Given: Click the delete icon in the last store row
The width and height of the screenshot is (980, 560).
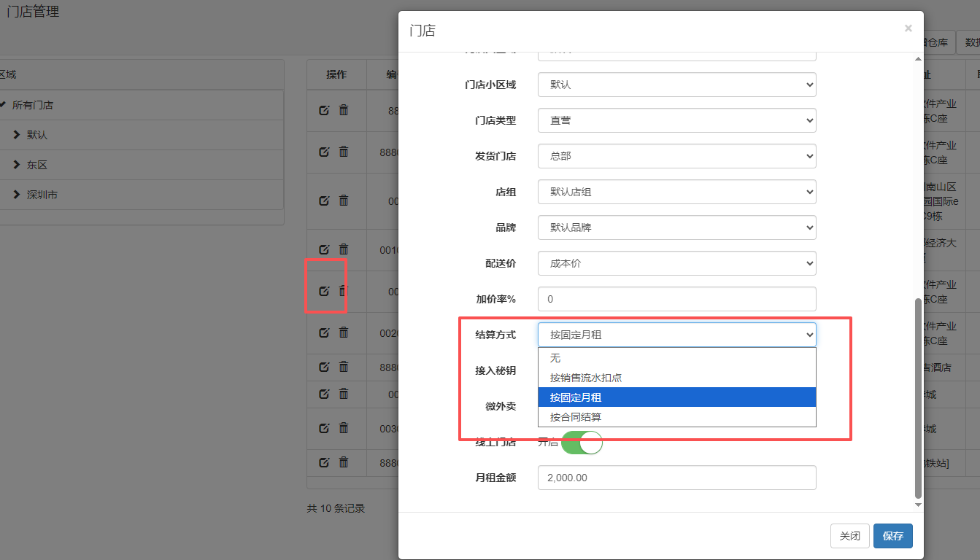Looking at the screenshot, I should [344, 462].
